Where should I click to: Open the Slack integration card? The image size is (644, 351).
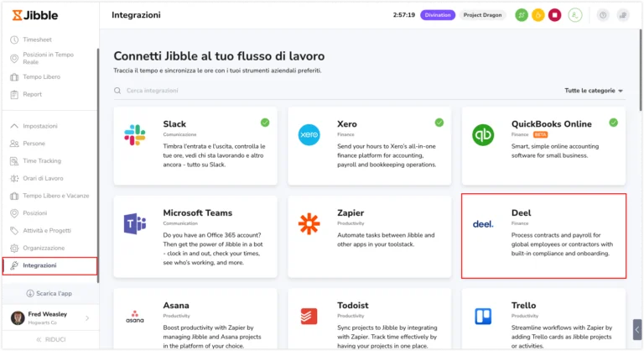[195, 145]
